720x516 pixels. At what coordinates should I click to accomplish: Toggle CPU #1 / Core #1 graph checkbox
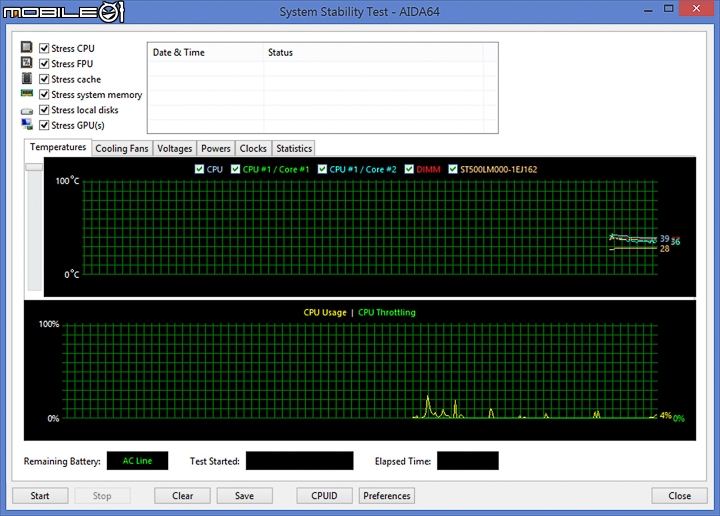pos(236,169)
